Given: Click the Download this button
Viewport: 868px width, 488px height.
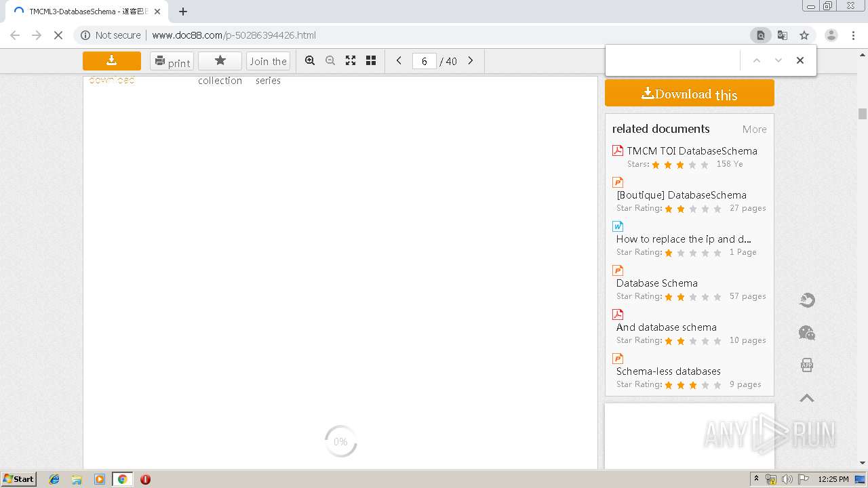Looking at the screenshot, I should (689, 93).
